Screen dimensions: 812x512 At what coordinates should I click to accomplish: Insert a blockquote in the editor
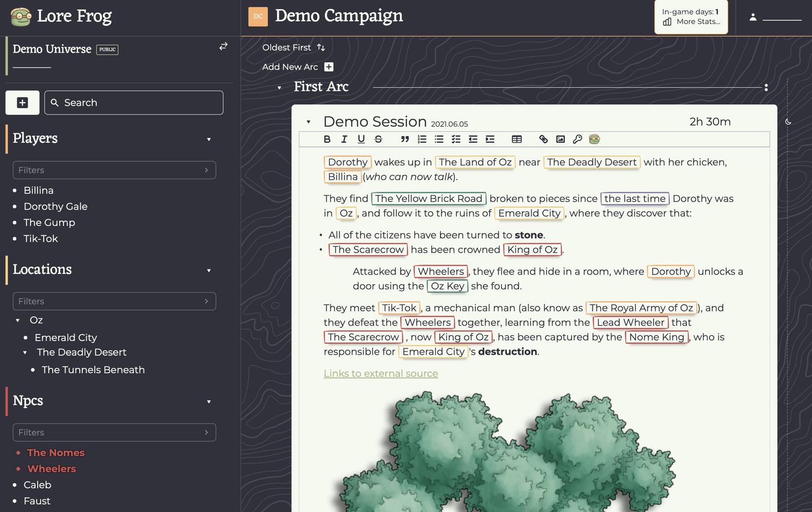(404, 139)
